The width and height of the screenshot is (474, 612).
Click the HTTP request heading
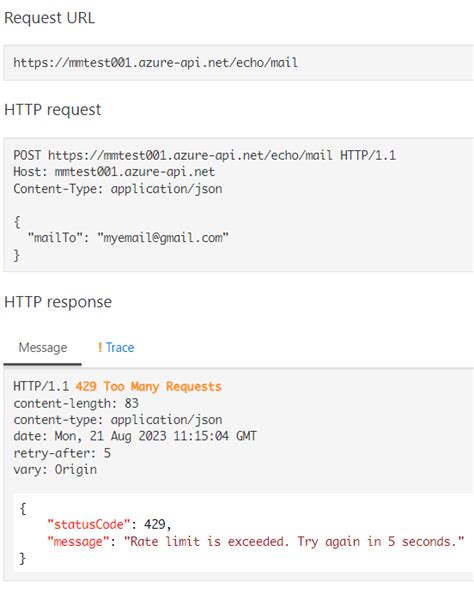coord(53,110)
